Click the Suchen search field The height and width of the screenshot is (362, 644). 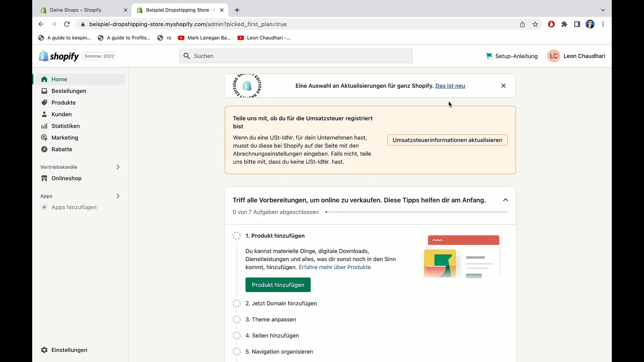point(296,56)
